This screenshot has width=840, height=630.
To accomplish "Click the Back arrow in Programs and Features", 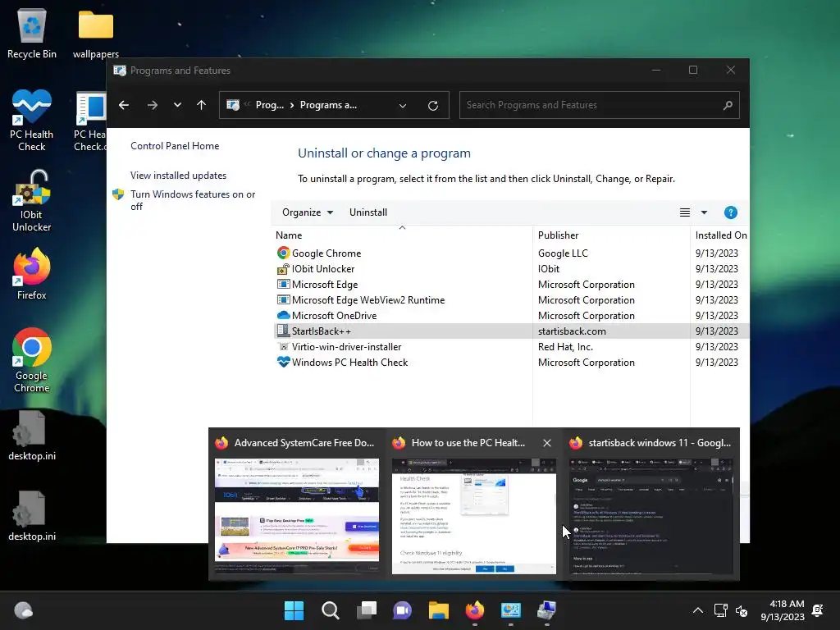I will (124, 105).
